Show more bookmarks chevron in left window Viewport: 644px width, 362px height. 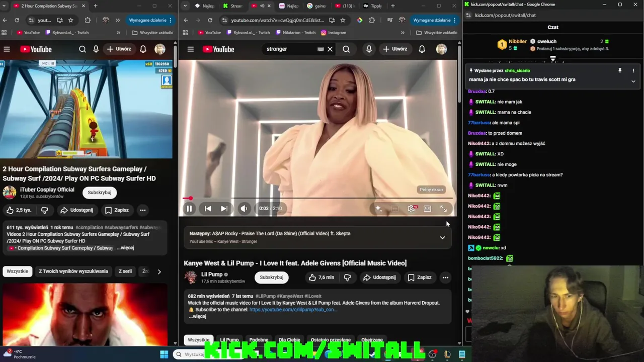[x=118, y=33]
